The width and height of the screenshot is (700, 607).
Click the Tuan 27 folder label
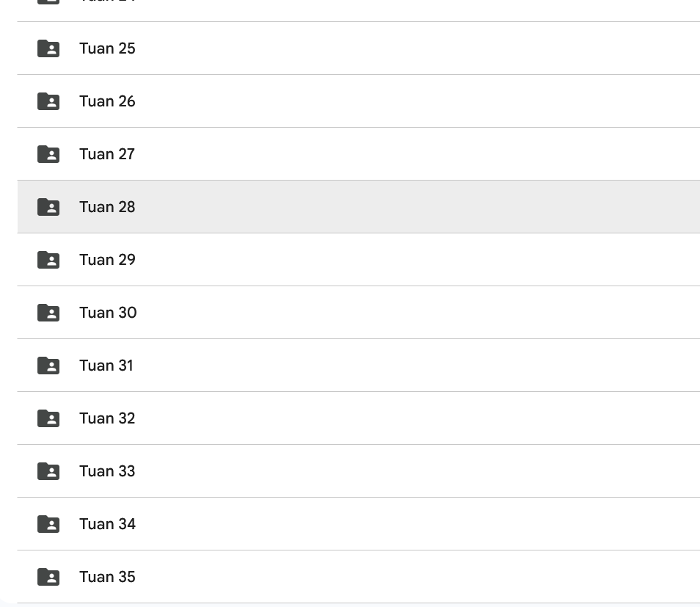[107, 154]
